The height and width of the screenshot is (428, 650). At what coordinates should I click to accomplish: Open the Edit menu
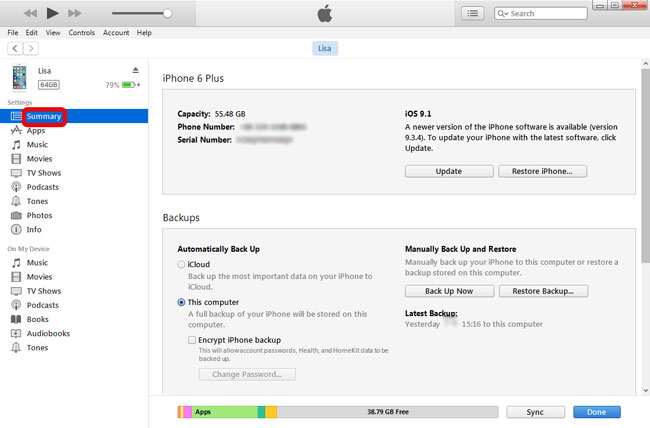pos(32,32)
